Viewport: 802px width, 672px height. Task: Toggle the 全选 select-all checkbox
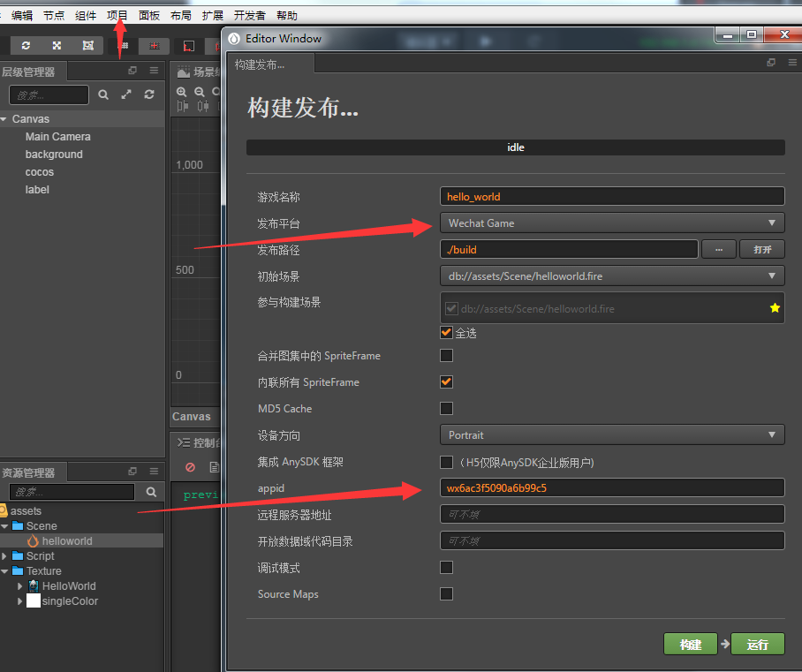[x=447, y=332]
